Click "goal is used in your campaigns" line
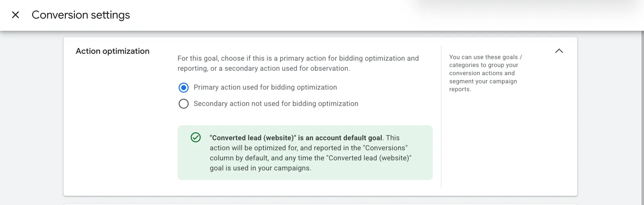This screenshot has width=644, height=205. pyautogui.click(x=260, y=168)
